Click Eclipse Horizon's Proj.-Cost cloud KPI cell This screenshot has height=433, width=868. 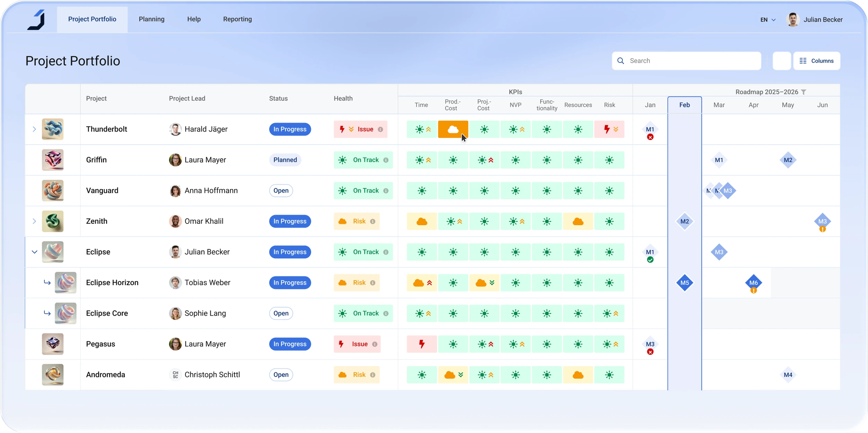click(484, 283)
